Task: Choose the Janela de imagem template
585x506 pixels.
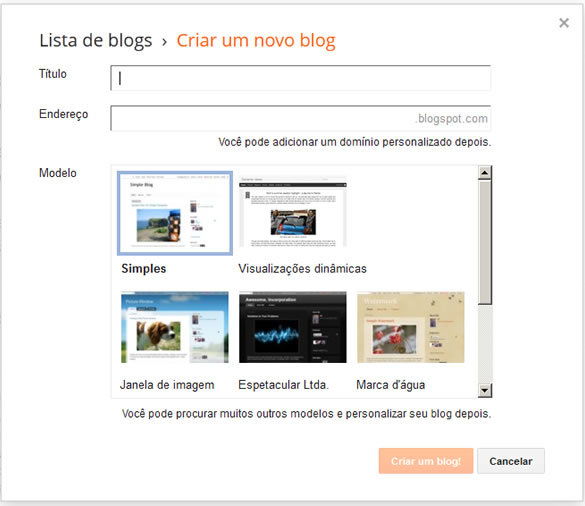Action: click(x=175, y=327)
